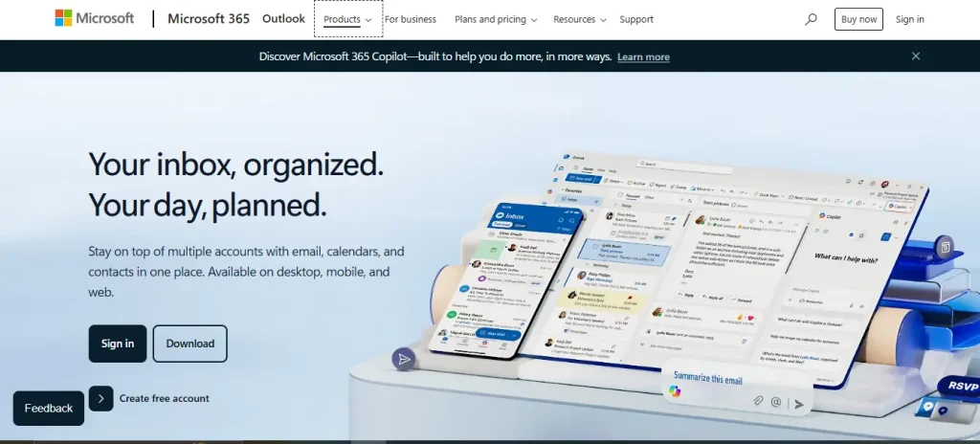The image size is (980, 444).
Task: Click the arrow icon beside Create free account
Action: 100,398
